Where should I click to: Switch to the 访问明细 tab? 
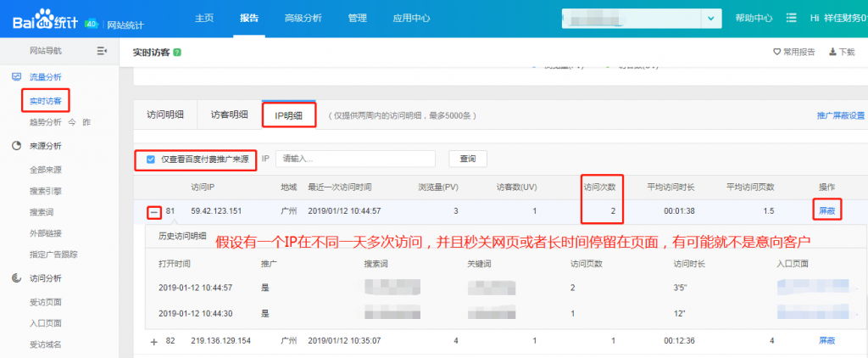pyautogui.click(x=165, y=115)
